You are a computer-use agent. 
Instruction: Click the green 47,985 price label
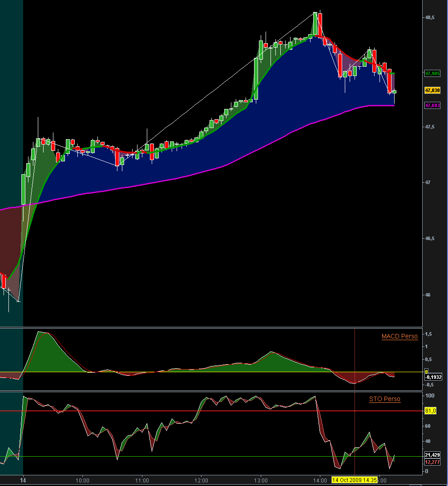tap(432, 73)
